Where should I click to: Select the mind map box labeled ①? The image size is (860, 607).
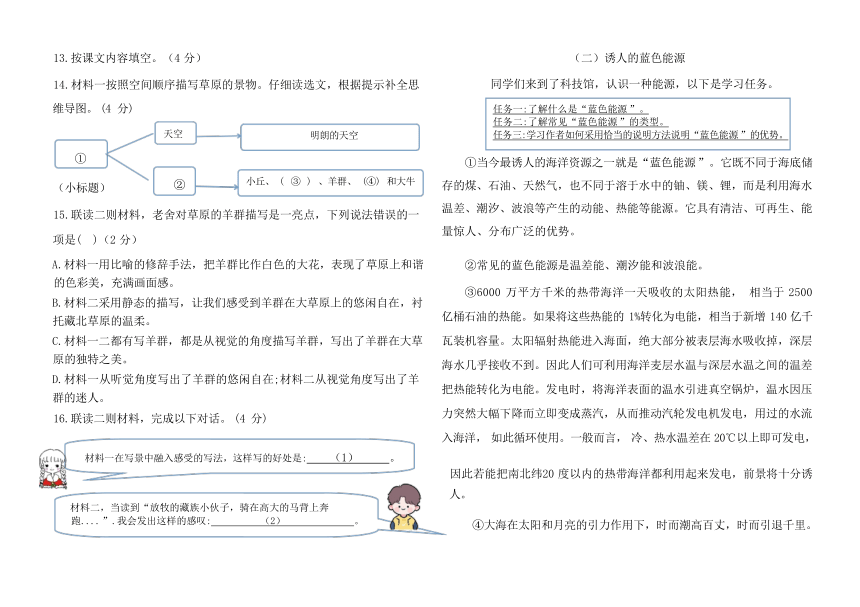(81, 154)
